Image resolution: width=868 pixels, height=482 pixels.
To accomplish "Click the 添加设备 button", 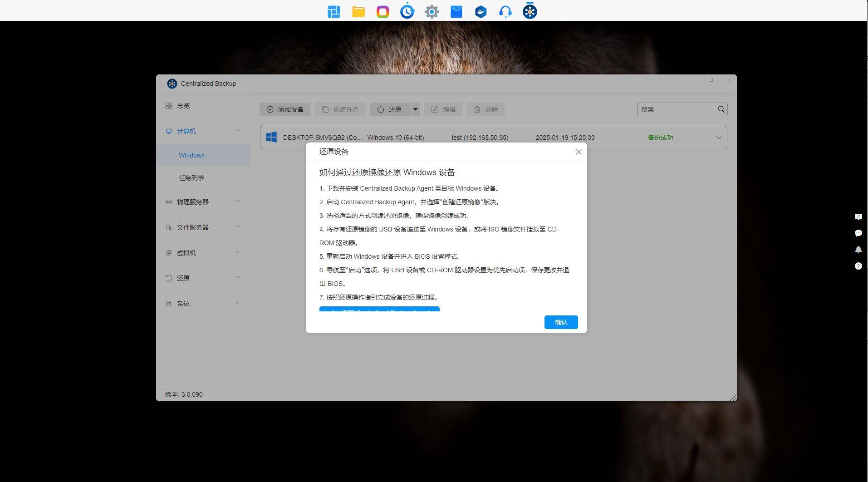I will [285, 109].
